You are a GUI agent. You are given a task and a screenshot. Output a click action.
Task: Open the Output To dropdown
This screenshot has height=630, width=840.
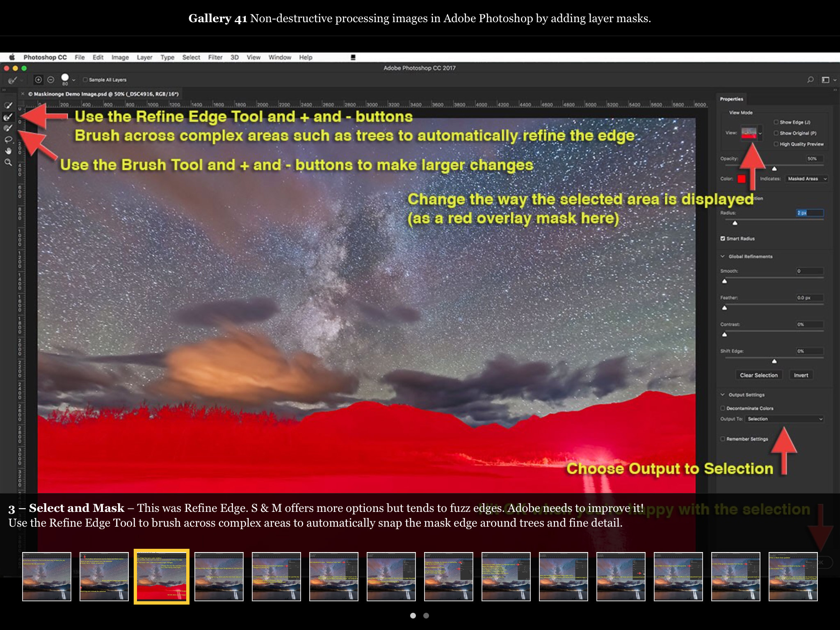point(784,419)
